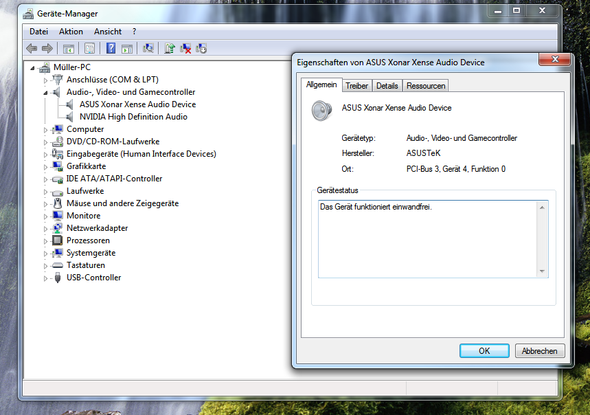This screenshot has width=590, height=415.
Task: Click the PCI-Bus 3, Gerät 4, Funktion 0 text
Action: (456, 169)
